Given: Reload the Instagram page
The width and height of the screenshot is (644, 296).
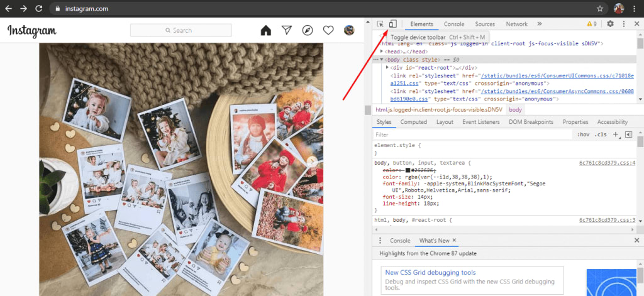Looking at the screenshot, I should coord(39,8).
